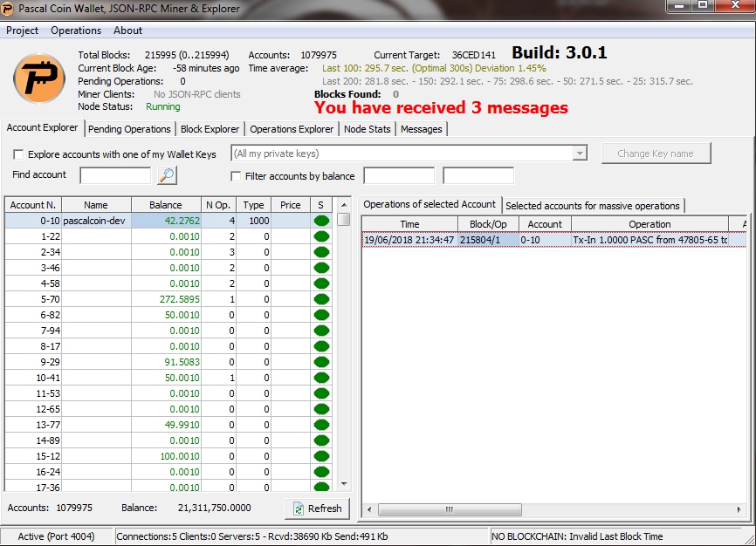Open the About menu
Screen dimensions: 756x546
pyautogui.click(x=127, y=31)
